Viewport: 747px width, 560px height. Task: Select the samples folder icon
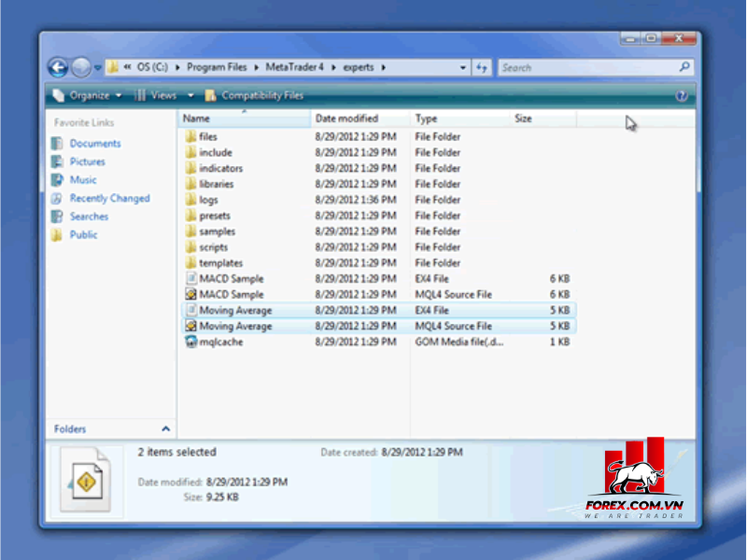tap(190, 231)
